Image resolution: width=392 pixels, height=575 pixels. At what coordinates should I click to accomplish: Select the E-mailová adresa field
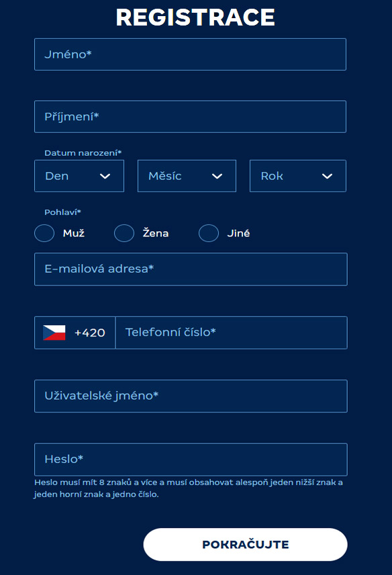pos(191,269)
